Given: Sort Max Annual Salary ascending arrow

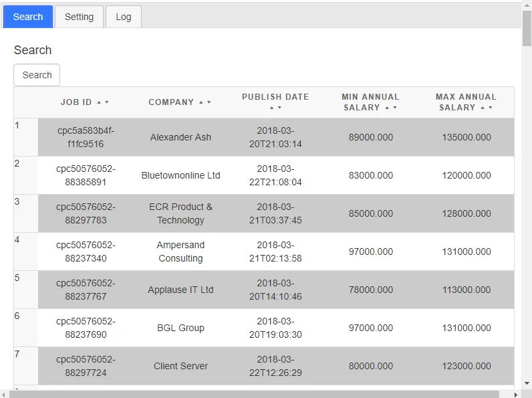Looking at the screenshot, I should [x=483, y=108].
